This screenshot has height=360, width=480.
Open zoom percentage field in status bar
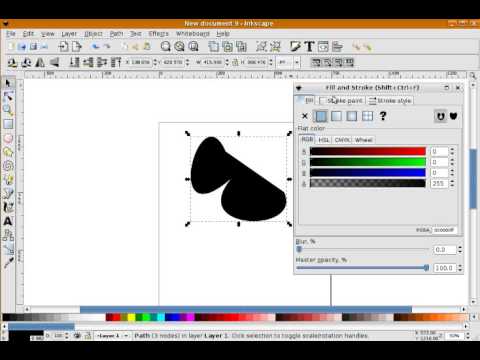click(x=454, y=336)
